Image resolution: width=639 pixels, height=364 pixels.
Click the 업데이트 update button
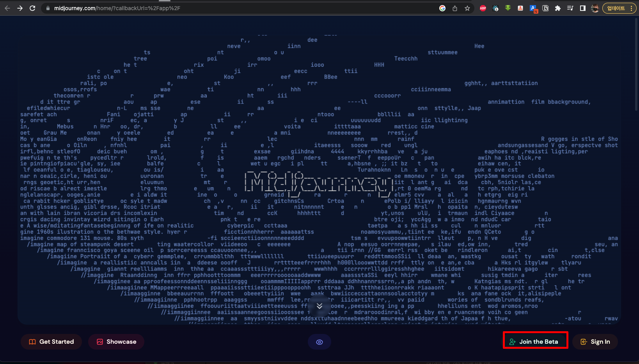click(x=619, y=8)
